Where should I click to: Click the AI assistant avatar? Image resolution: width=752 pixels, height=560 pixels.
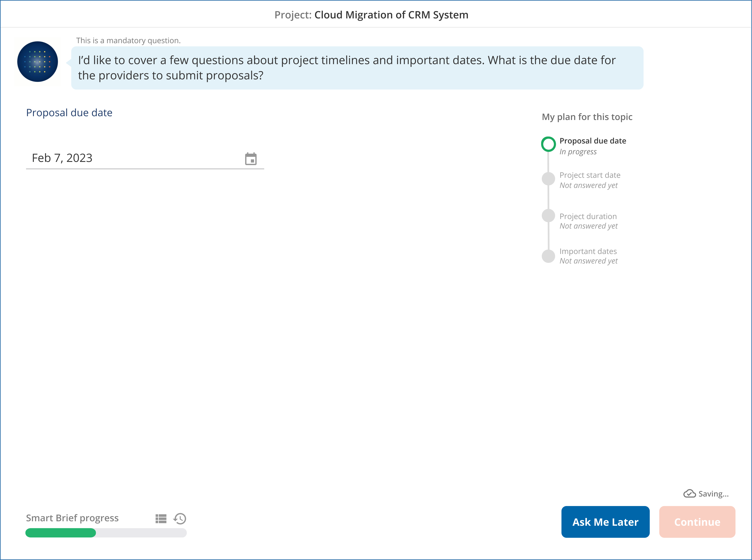point(37,62)
